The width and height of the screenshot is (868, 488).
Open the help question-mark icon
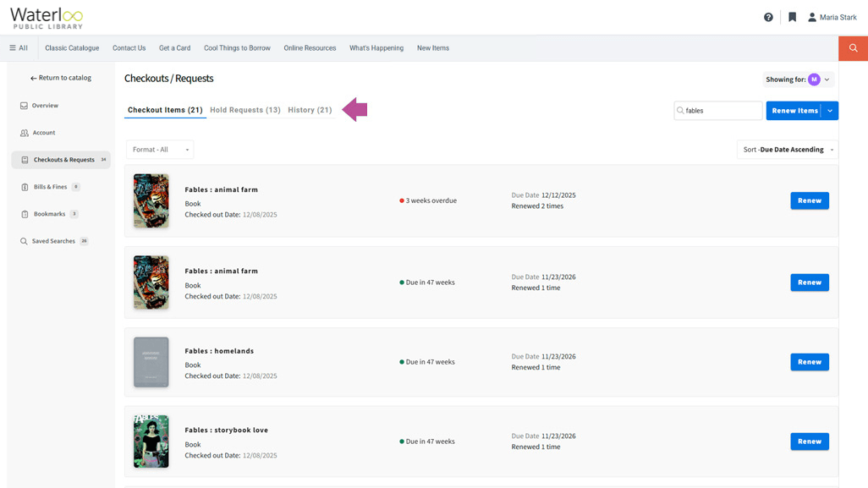(768, 16)
